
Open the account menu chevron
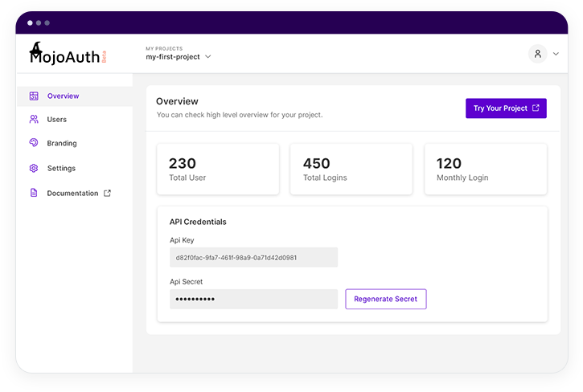[556, 55]
